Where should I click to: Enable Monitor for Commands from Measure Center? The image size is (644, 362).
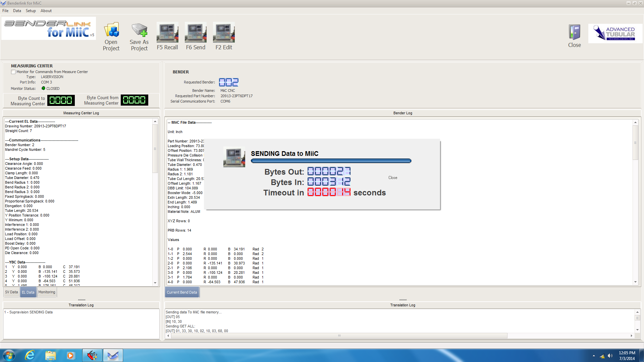(x=13, y=72)
